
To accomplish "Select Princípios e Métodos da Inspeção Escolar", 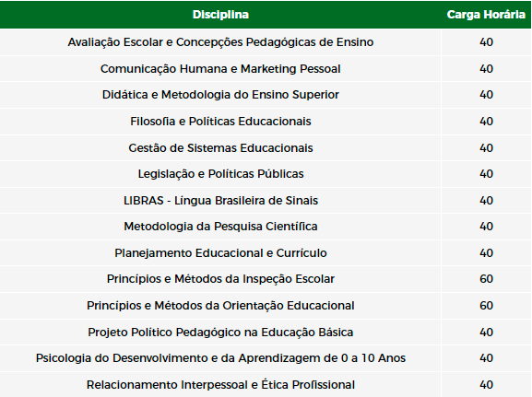I will [220, 279].
